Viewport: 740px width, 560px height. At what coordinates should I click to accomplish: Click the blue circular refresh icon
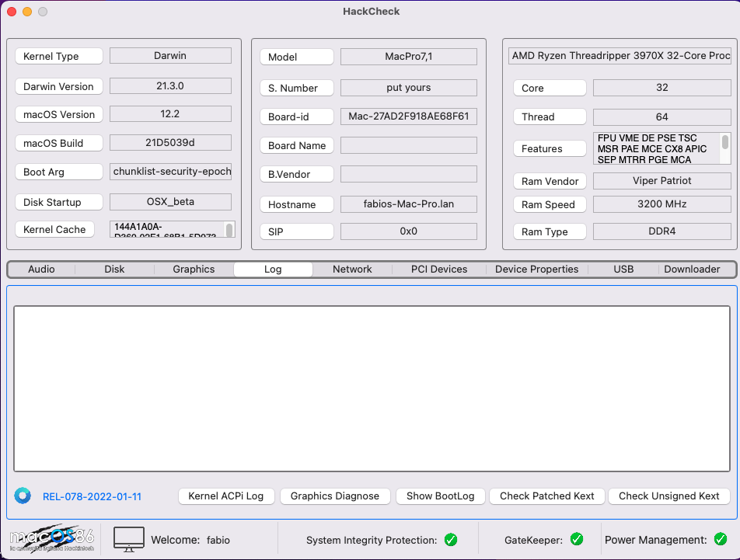coord(23,496)
